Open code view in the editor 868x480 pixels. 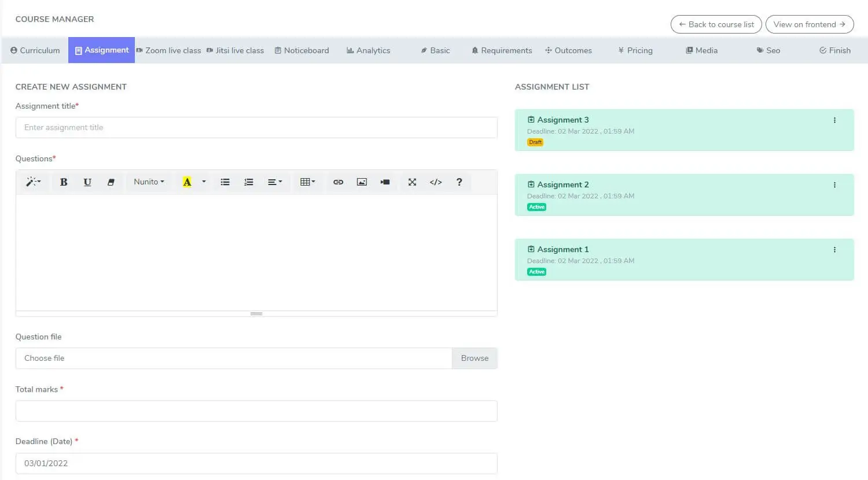point(436,182)
